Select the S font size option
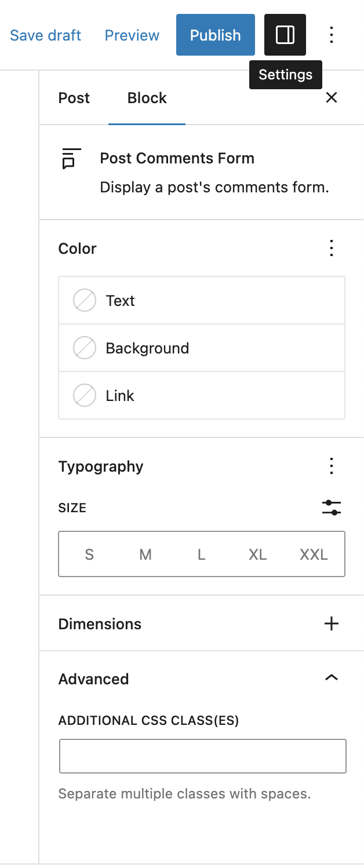Viewport: 364px width, 868px height. point(89,554)
